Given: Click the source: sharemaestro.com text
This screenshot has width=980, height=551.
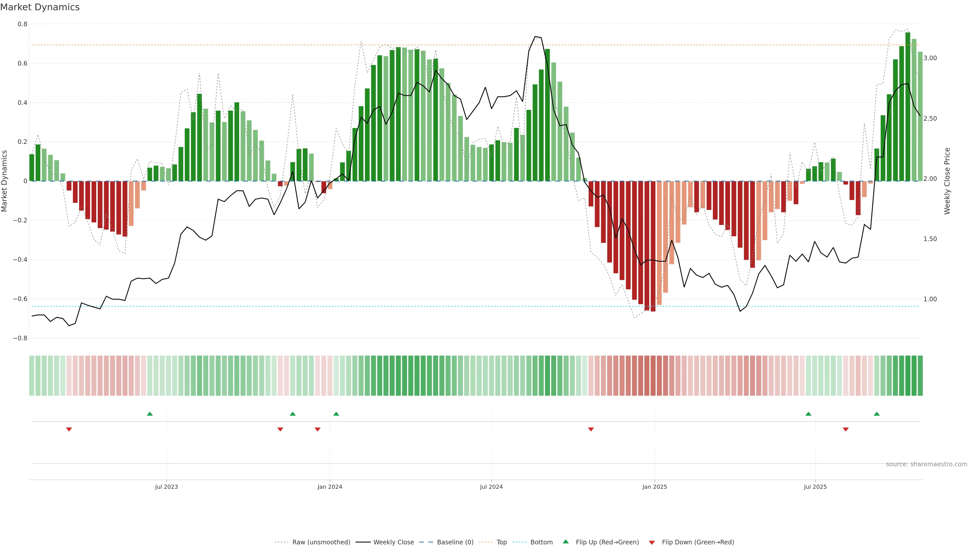Looking at the screenshot, I should coord(926,464).
